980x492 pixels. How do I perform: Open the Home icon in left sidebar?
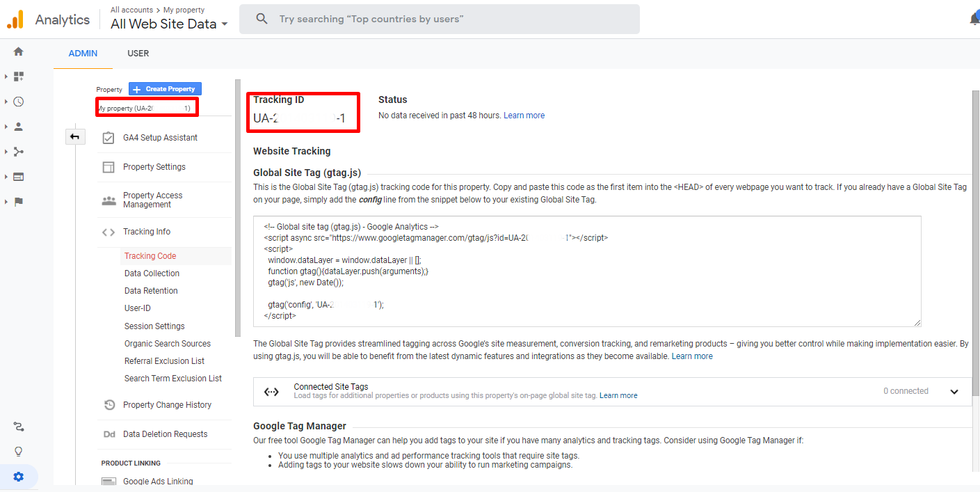point(18,51)
